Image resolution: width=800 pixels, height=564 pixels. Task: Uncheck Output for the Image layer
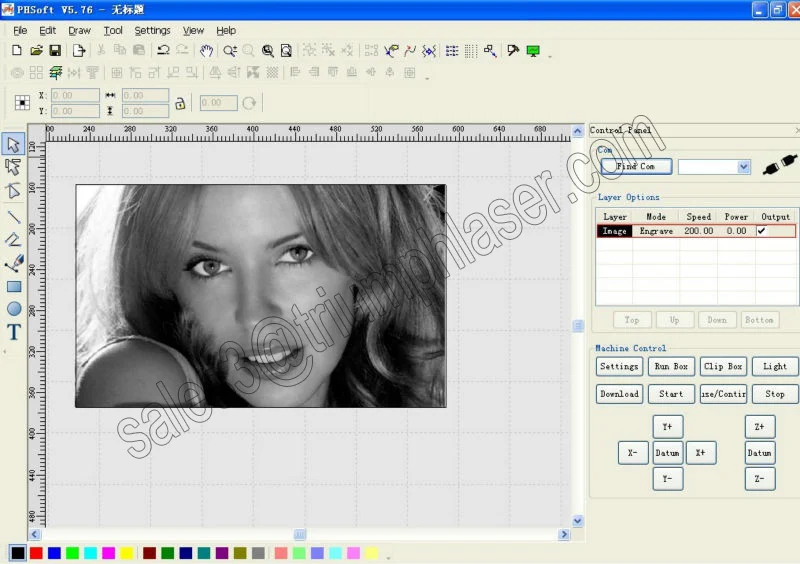coord(762,231)
